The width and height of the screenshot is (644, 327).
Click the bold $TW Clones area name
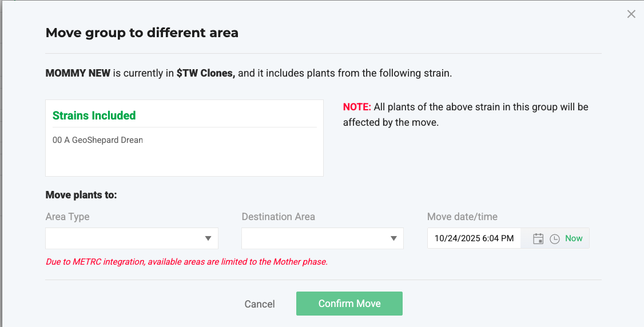point(205,73)
